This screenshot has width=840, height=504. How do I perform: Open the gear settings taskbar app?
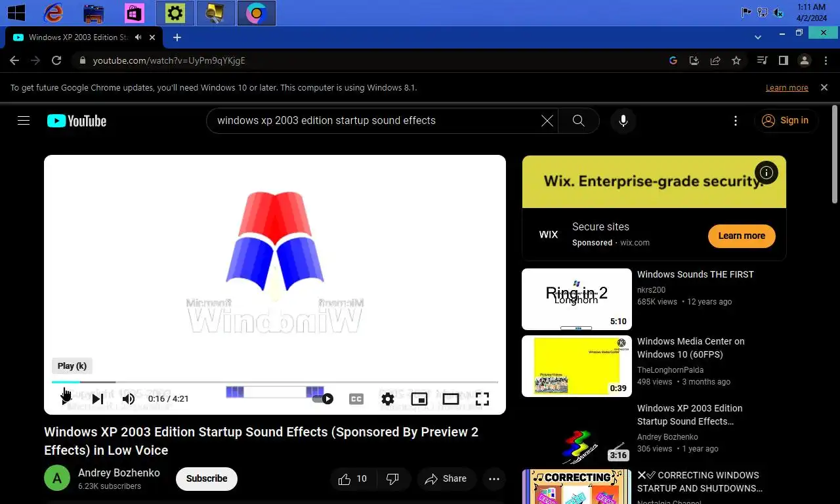click(175, 13)
